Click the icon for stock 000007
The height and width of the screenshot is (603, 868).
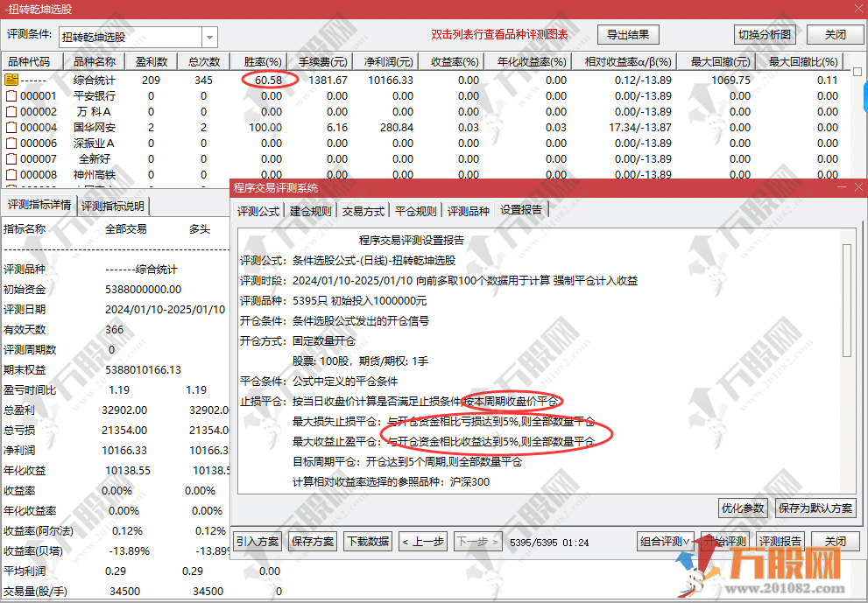(11, 158)
